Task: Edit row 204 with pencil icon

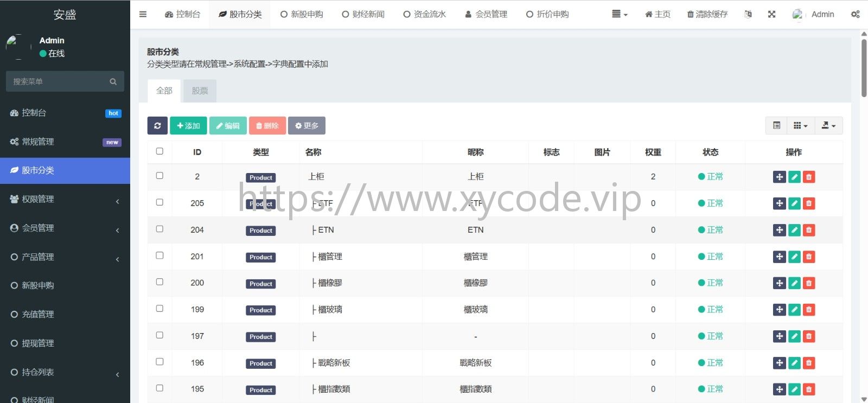Action: click(x=794, y=230)
